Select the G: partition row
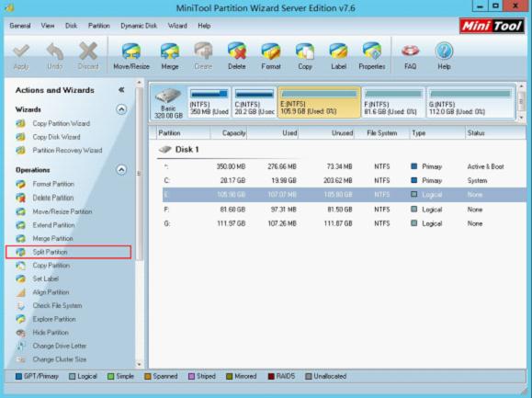Image resolution: width=532 pixels, height=398 pixels. click(344, 223)
